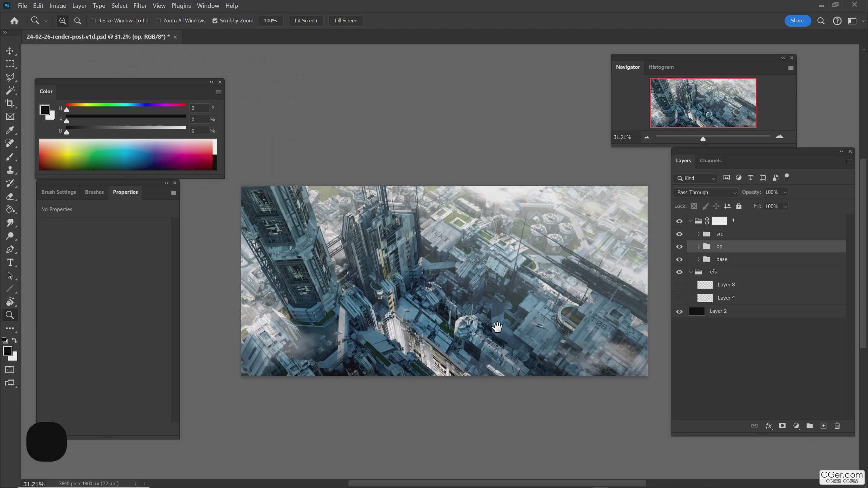The height and width of the screenshot is (488, 868).
Task: Expand the src group
Action: pyautogui.click(x=698, y=234)
